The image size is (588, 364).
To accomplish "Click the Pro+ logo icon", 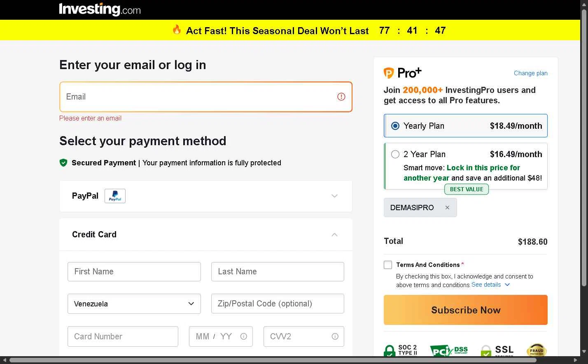I will coord(402,73).
